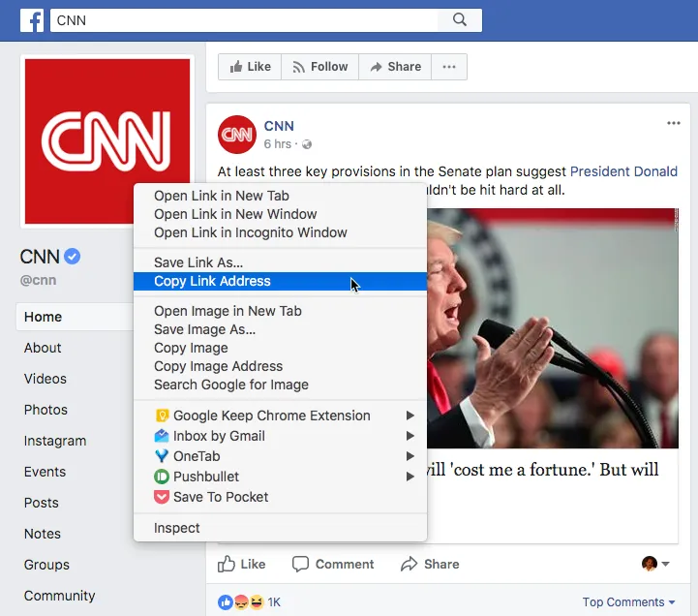The width and height of the screenshot is (698, 616).
Task: Open the Videos section in sidebar
Action: (x=46, y=379)
